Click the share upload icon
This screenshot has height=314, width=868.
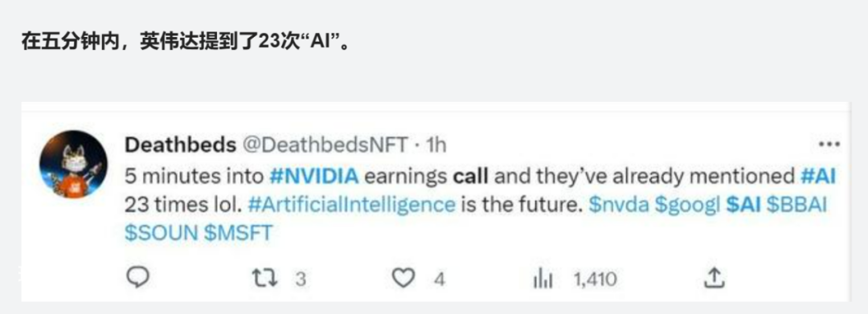tap(714, 278)
